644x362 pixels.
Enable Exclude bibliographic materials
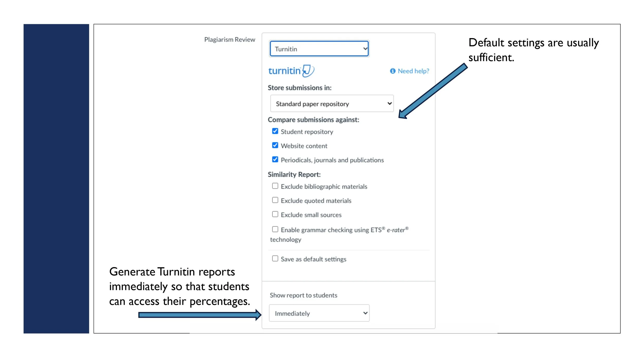coord(275,186)
